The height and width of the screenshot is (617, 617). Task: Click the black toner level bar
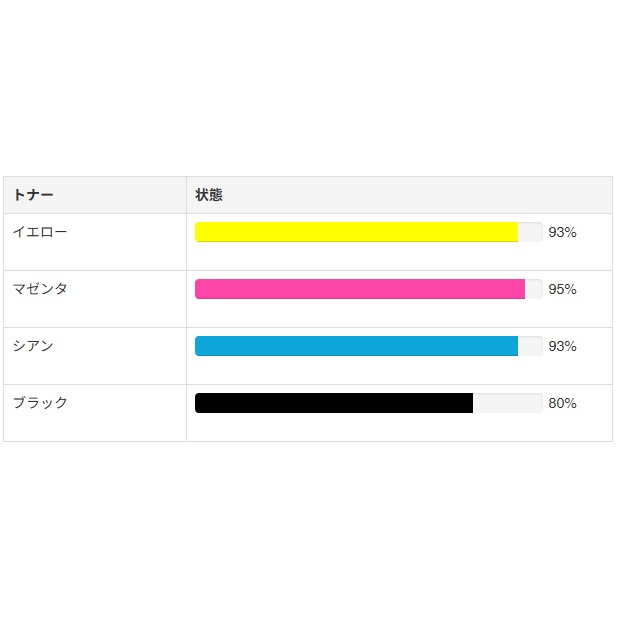click(334, 403)
